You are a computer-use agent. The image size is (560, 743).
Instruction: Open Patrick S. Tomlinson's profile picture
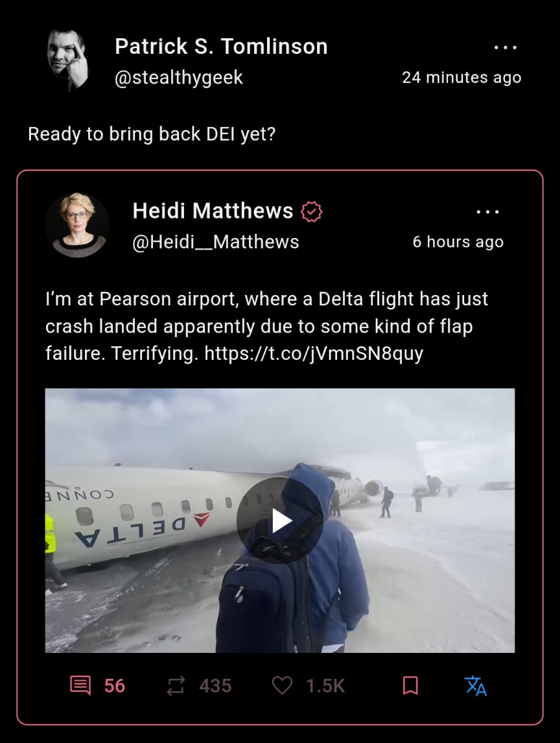coord(68,60)
